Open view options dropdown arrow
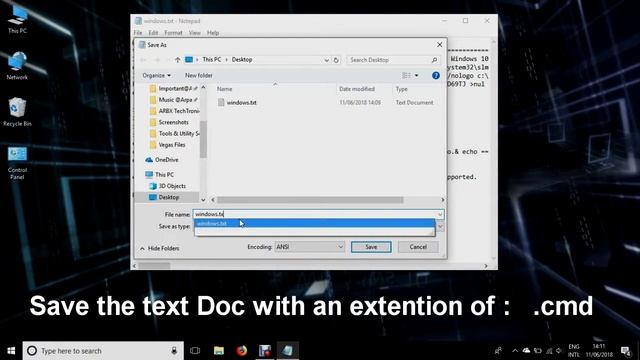The width and height of the screenshot is (640, 360). click(x=417, y=76)
